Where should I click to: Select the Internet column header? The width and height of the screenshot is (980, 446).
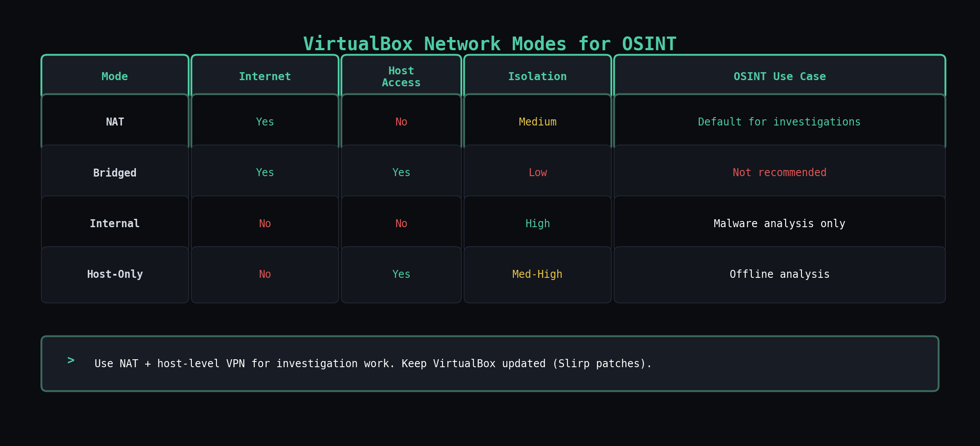pyautogui.click(x=265, y=76)
